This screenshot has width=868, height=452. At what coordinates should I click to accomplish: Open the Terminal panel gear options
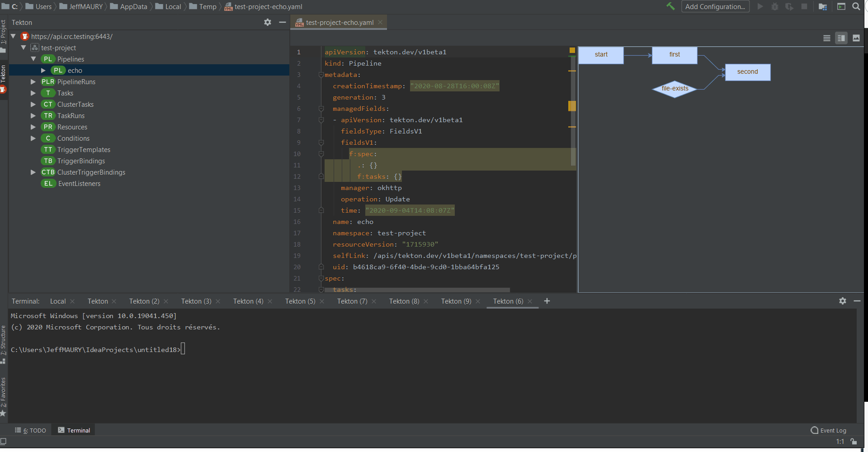tap(842, 301)
